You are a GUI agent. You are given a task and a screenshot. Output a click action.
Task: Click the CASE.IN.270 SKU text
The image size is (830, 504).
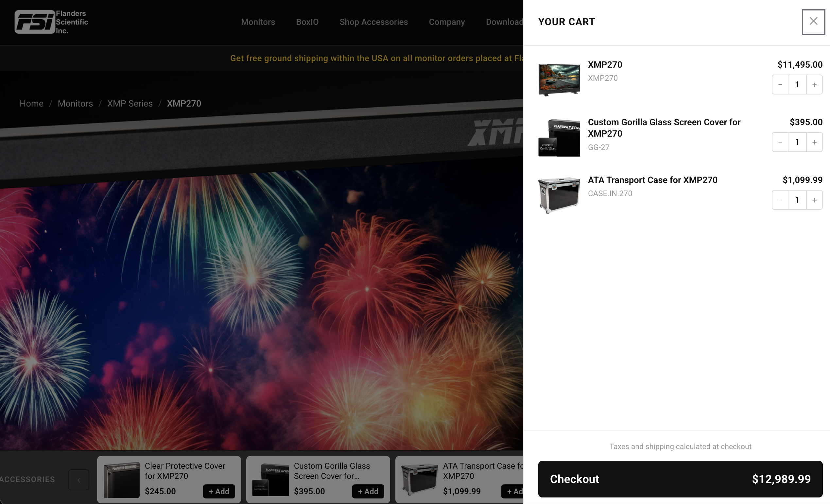coord(610,193)
